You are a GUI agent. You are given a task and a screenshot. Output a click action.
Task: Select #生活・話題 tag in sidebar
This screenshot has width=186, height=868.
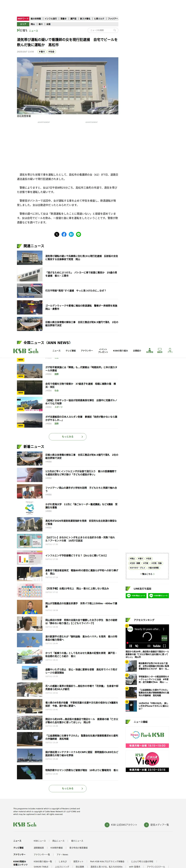click(x=135, y=563)
